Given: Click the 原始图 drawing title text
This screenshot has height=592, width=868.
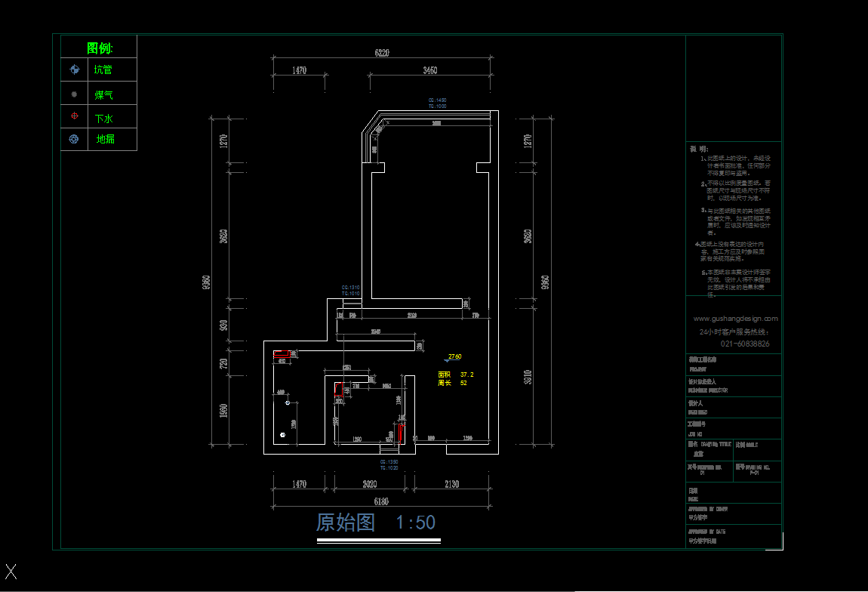Looking at the screenshot, I should 346,523.
